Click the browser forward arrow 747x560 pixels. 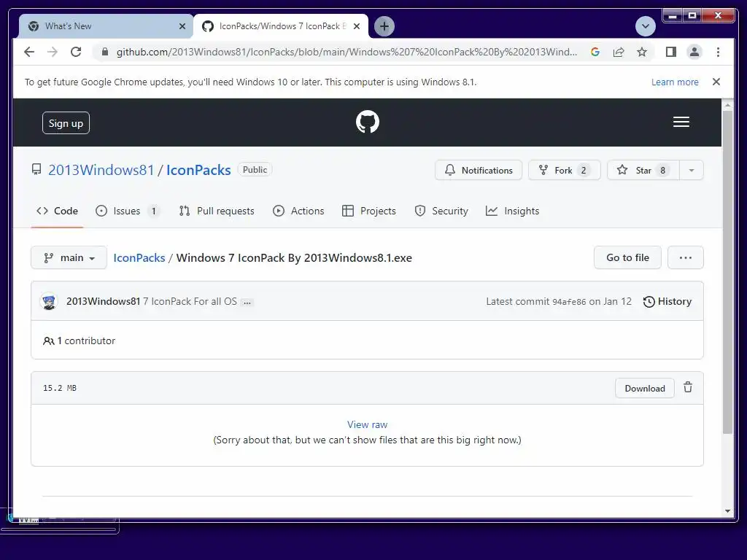click(53, 52)
